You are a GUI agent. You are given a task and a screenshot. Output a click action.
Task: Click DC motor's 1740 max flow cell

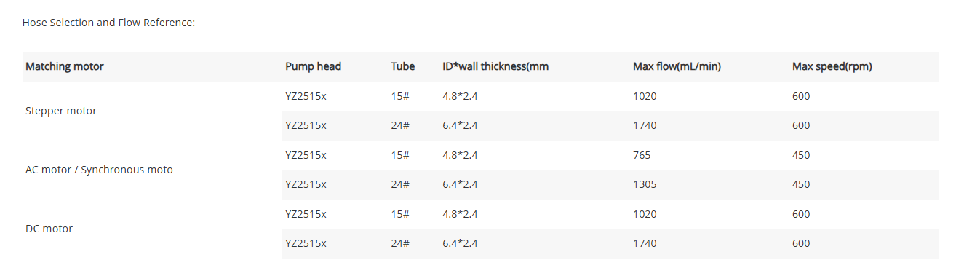[x=645, y=243]
